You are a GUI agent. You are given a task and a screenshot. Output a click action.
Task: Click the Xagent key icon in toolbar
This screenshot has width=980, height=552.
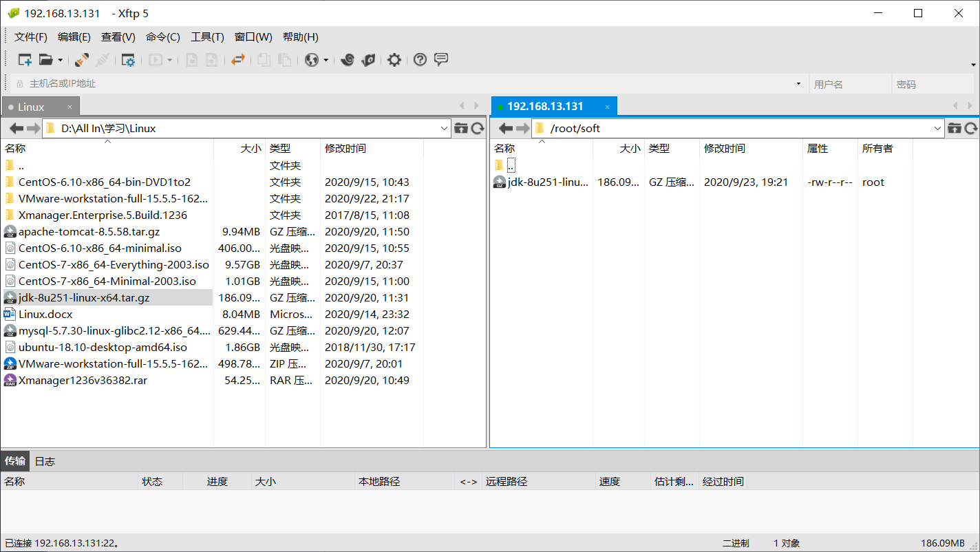(x=368, y=60)
